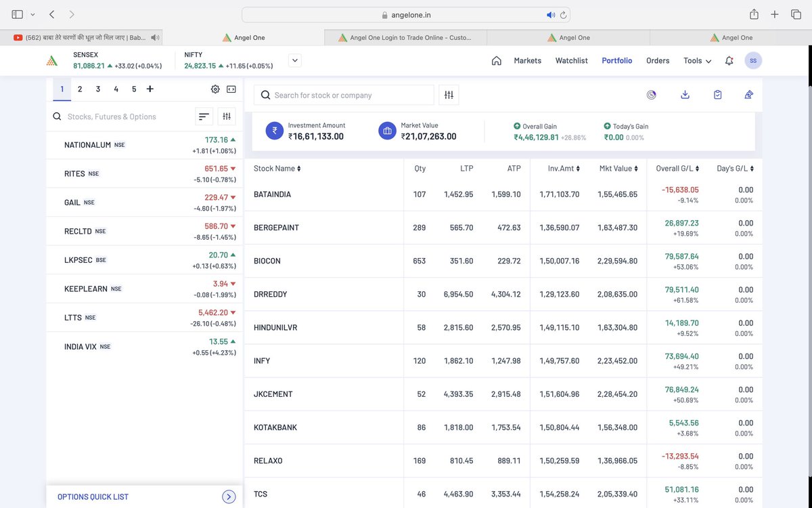
Task: Open the SS profile avatar
Action: point(753,60)
